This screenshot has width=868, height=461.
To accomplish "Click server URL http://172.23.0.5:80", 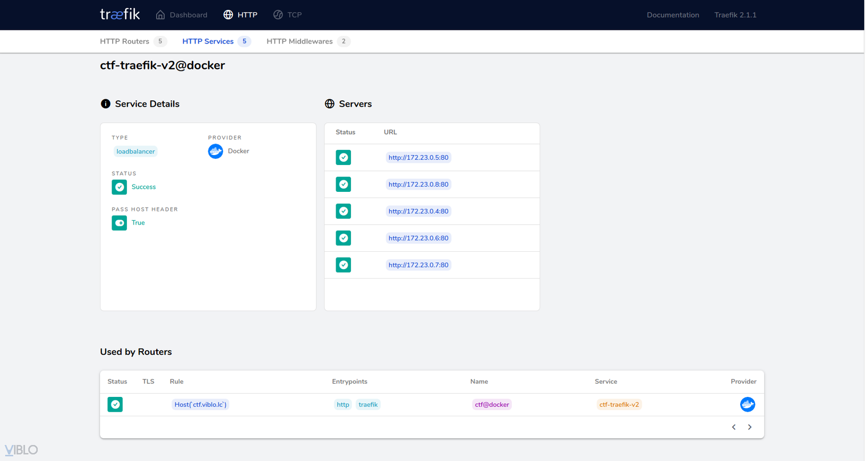I will 418,158.
